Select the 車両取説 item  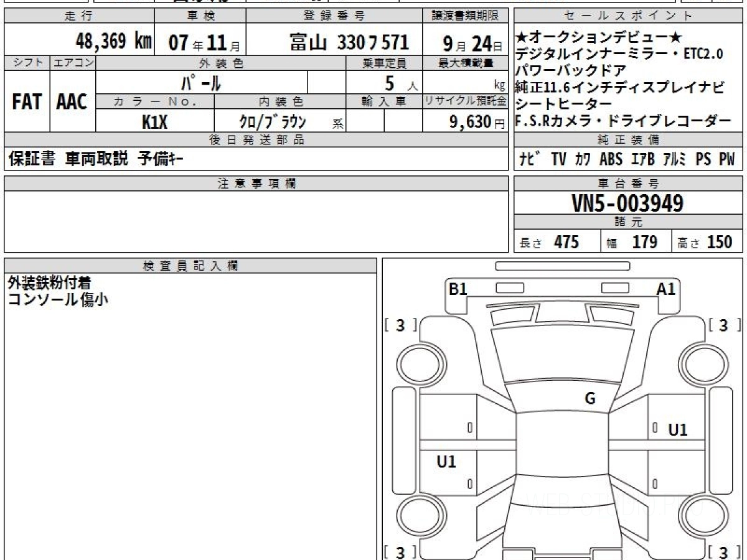point(97,159)
